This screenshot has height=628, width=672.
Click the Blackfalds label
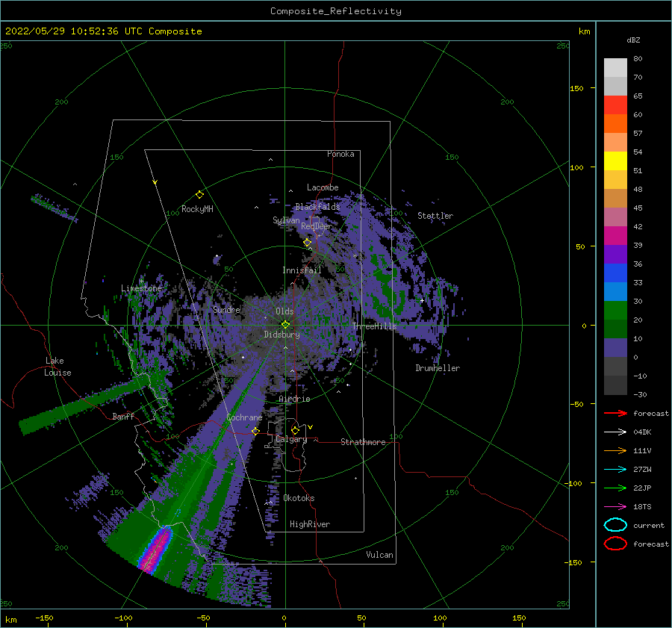(x=317, y=207)
